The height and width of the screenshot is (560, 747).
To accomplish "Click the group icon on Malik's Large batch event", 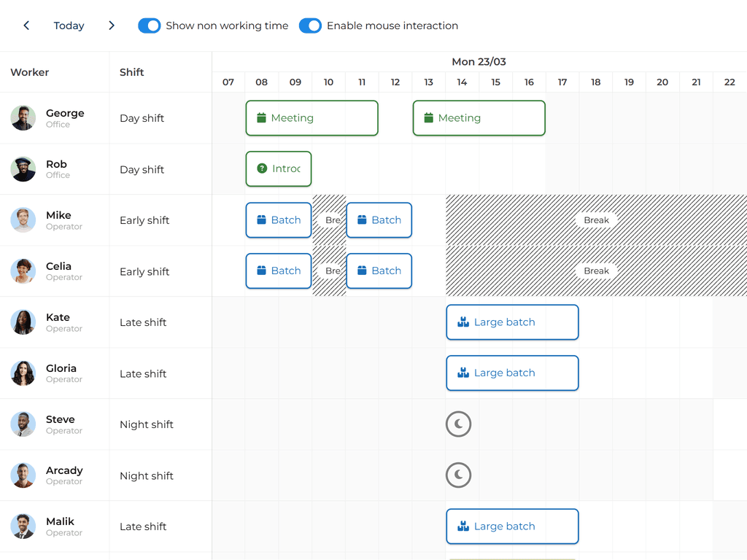I will tap(463, 526).
